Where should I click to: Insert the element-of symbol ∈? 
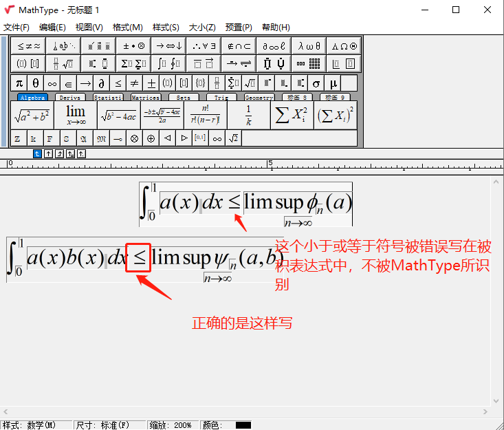69,84
